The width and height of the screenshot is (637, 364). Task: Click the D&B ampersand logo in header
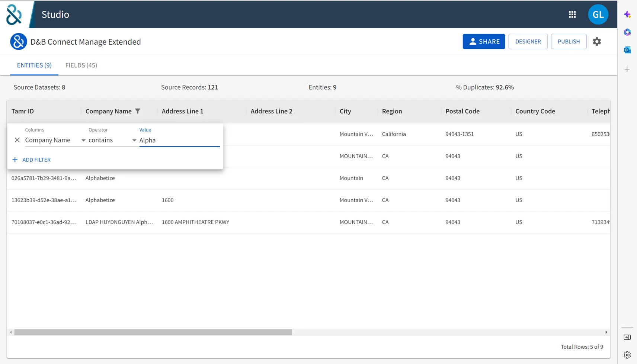[x=14, y=15]
